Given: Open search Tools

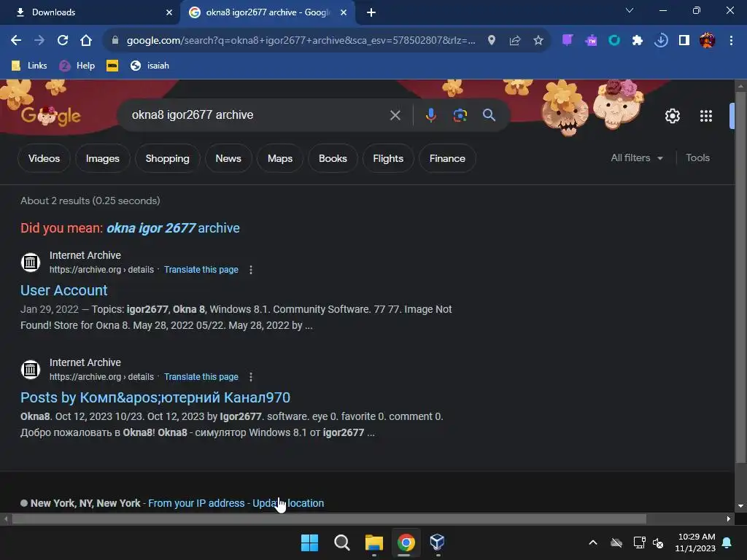Looking at the screenshot, I should point(697,157).
